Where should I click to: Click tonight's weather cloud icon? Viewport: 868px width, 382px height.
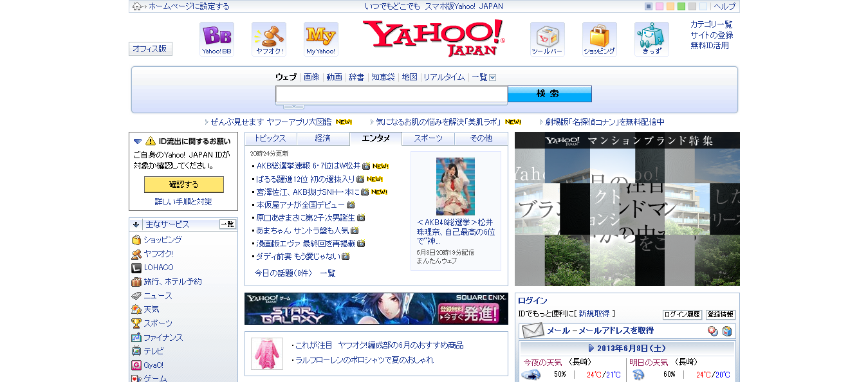(x=531, y=375)
